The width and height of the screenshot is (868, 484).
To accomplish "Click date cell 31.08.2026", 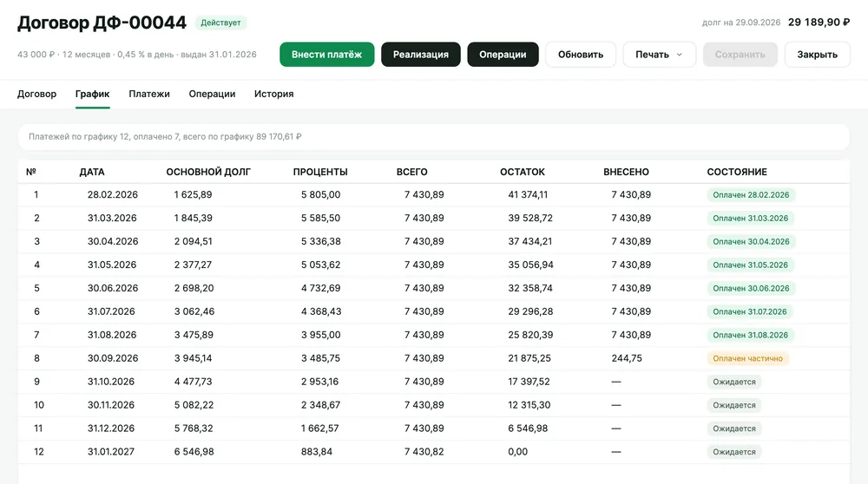I will click(112, 335).
